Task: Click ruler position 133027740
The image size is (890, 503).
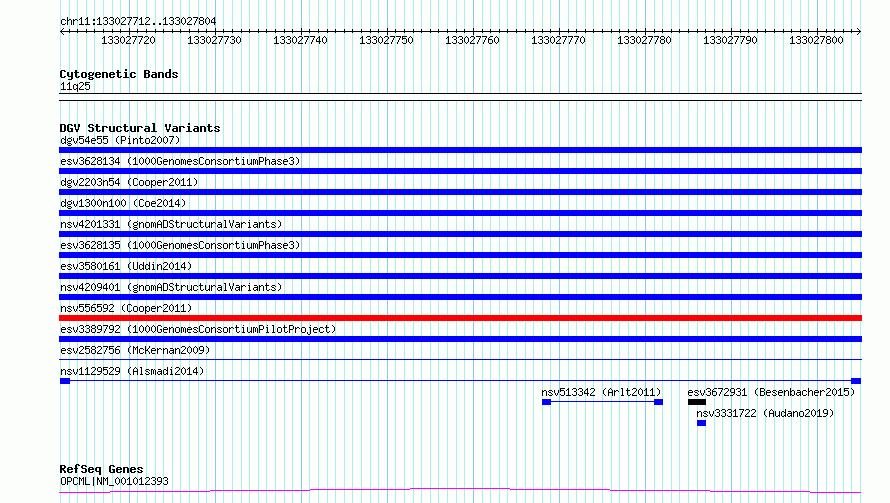Action: (300, 40)
